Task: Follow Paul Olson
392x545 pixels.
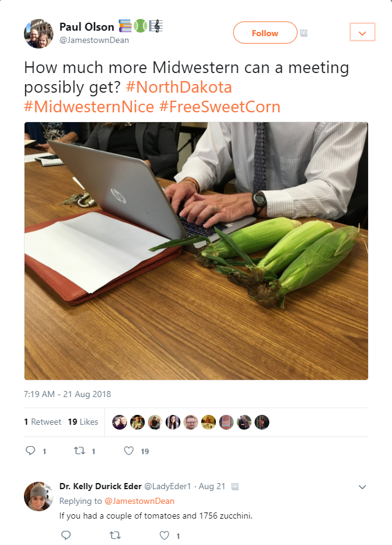Action: point(265,33)
